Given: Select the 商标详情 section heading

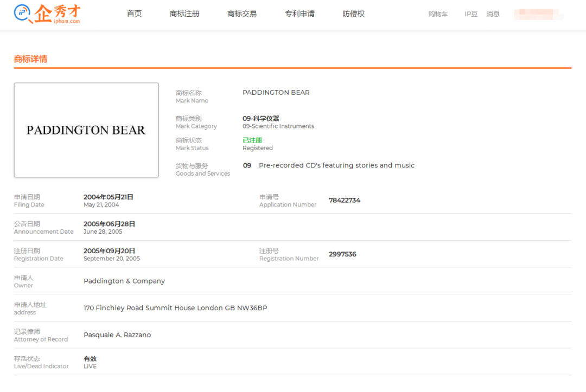Looking at the screenshot, I should tap(30, 59).
